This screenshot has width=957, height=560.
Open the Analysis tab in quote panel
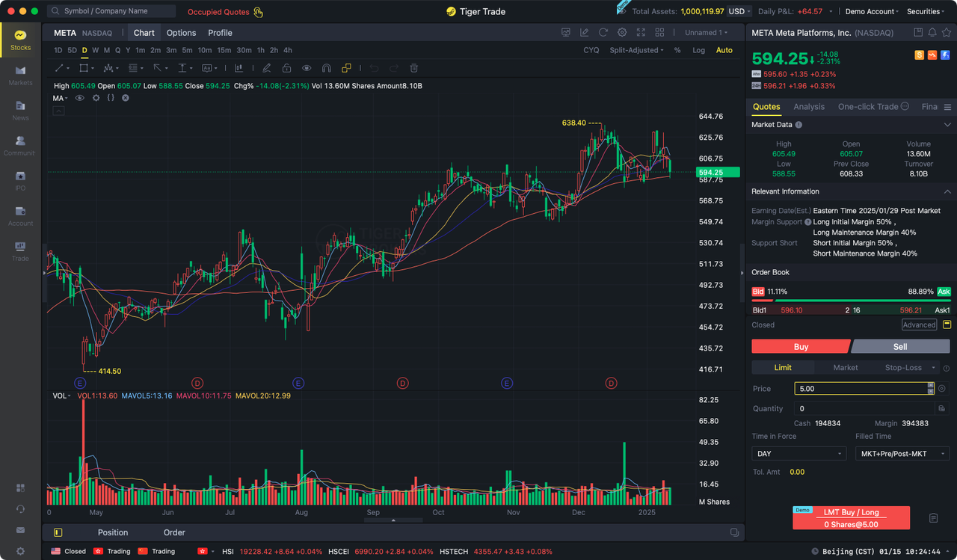tap(809, 107)
